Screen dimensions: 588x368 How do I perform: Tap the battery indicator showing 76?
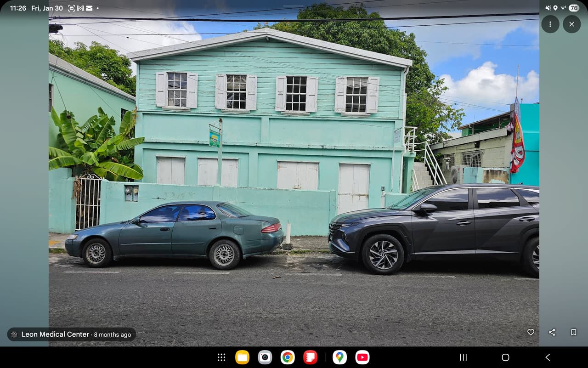point(574,8)
